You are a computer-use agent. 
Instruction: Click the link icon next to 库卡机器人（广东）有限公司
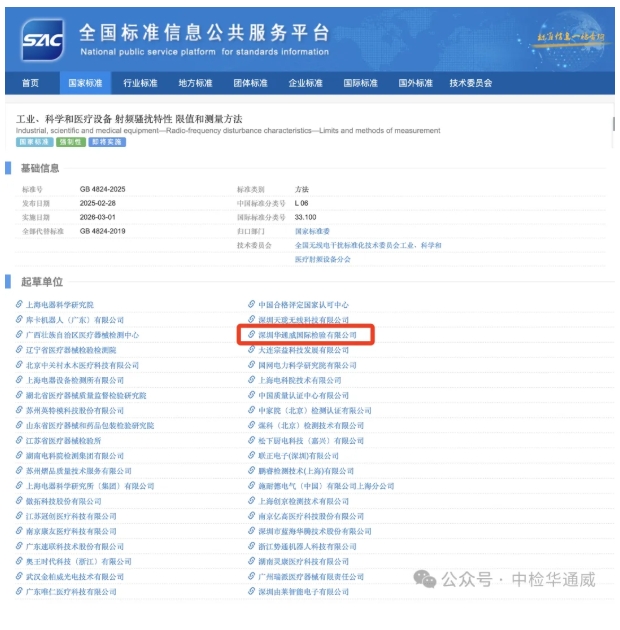click(x=19, y=319)
